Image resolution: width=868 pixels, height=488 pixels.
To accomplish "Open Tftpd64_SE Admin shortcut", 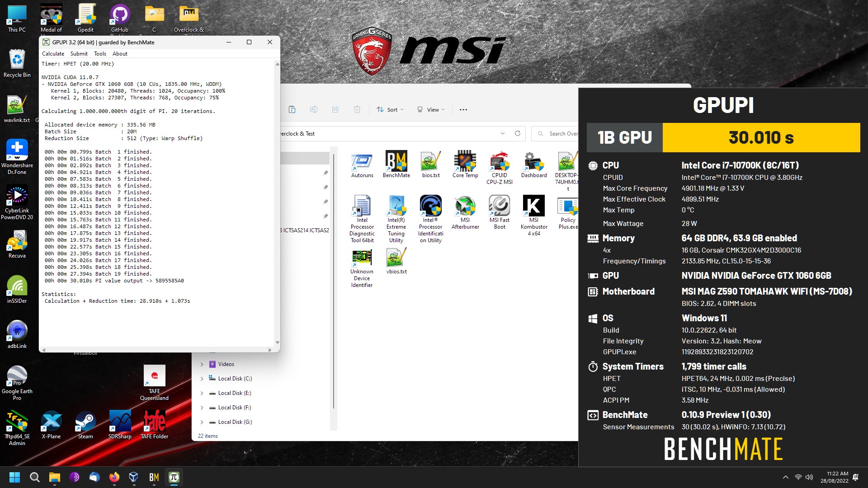I will pyautogui.click(x=17, y=428).
